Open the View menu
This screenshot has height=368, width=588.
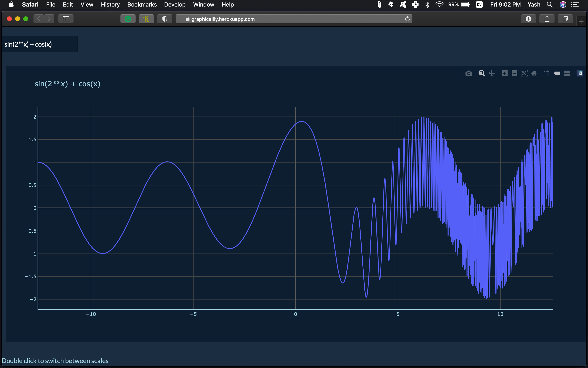87,4
